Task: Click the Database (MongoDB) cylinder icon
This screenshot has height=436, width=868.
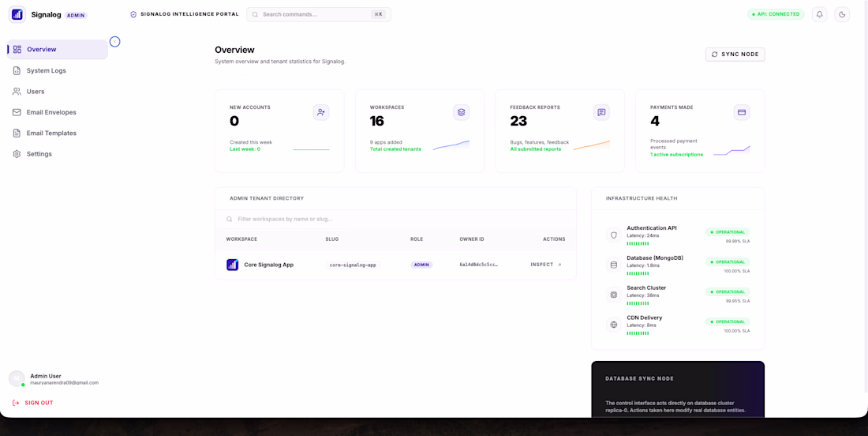Action: [x=613, y=265]
